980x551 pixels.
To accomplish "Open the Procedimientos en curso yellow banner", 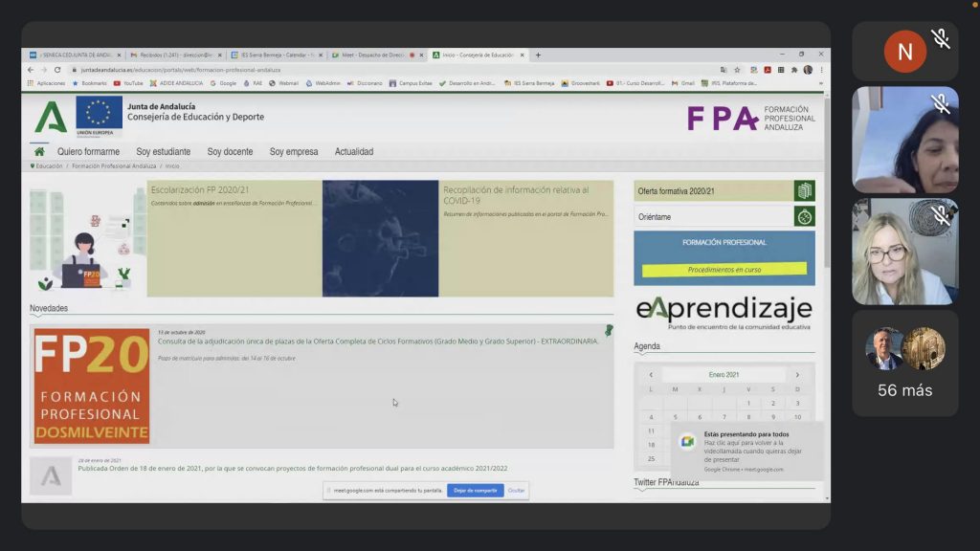I will pyautogui.click(x=724, y=270).
